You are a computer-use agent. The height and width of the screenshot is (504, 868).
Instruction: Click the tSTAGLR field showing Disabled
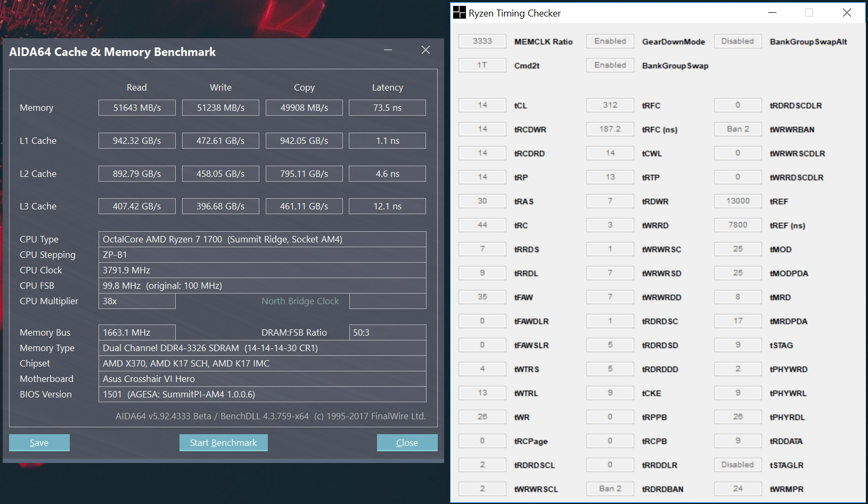pyautogui.click(x=738, y=465)
